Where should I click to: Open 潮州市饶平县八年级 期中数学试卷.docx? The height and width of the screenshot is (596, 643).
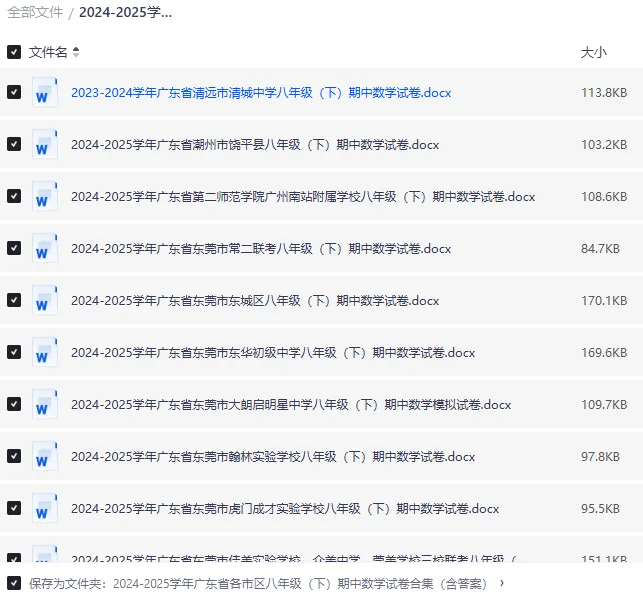click(x=255, y=145)
